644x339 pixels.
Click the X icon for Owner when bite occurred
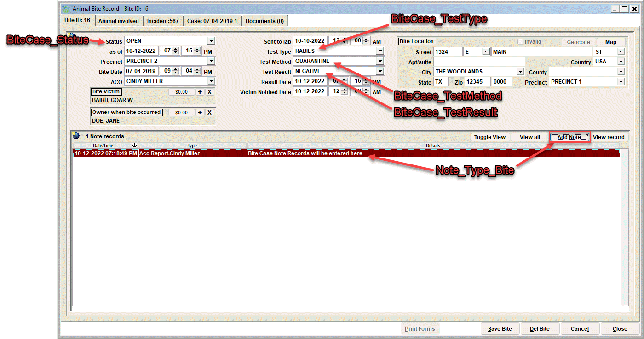click(x=209, y=113)
